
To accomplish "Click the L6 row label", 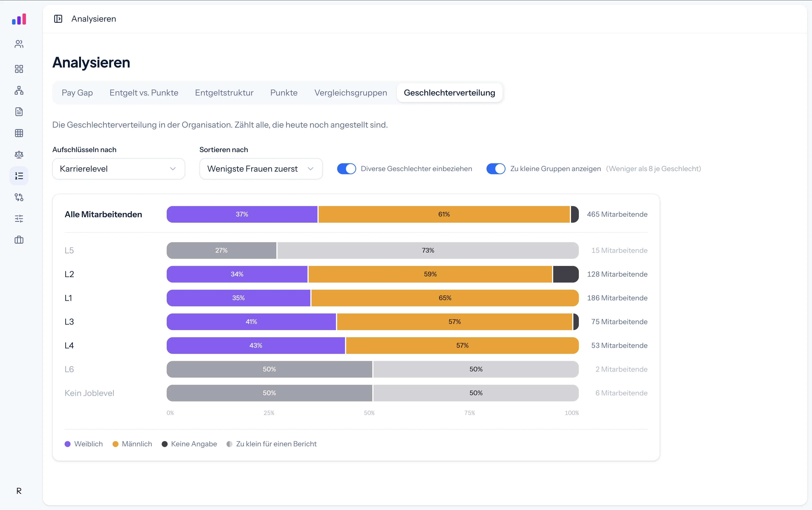I will pyautogui.click(x=69, y=369).
